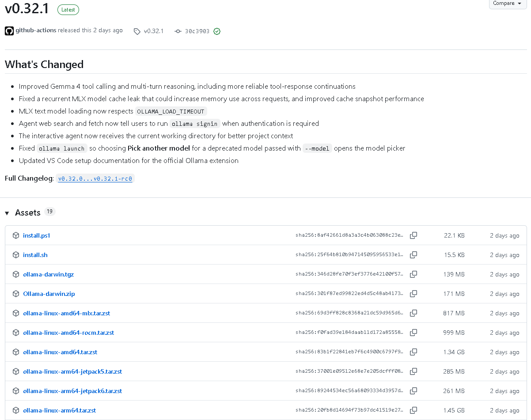The height and width of the screenshot is (420, 531).
Task: Click package icon next to Ollama-darwin.zip
Action: [x=16, y=294]
